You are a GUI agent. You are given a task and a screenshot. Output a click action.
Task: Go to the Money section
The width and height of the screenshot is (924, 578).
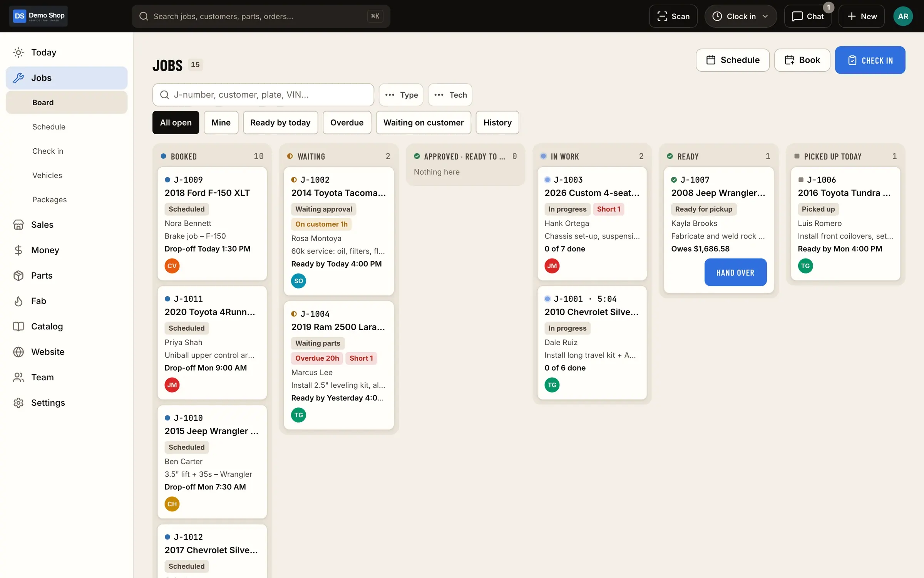(67, 250)
